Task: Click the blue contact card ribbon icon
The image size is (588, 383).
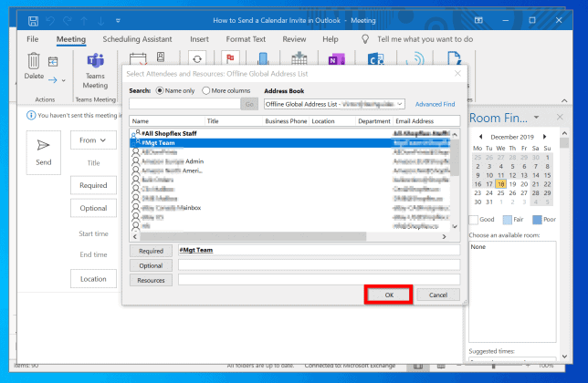Action: pos(375,59)
